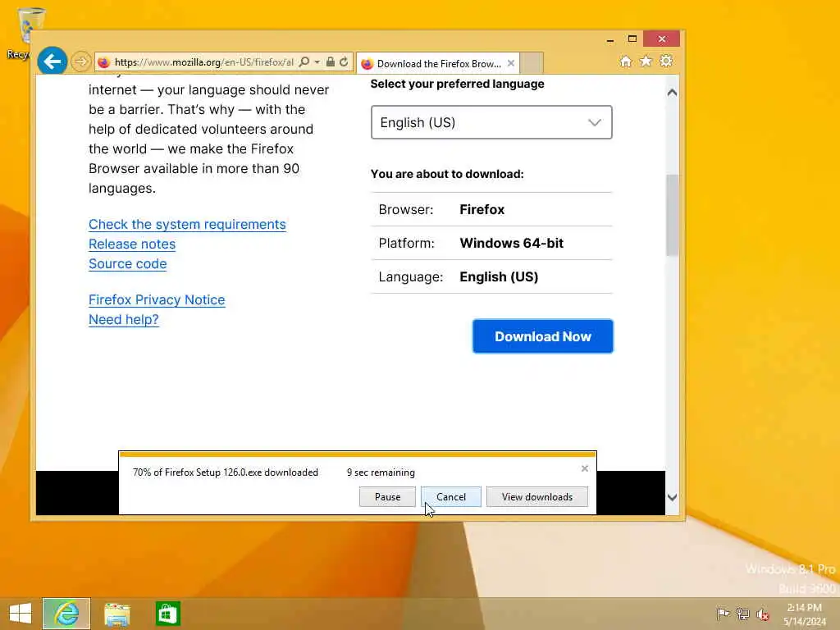Viewport: 840px width, 630px height.
Task: Click "Select your preferred language" heading
Action: (457, 84)
